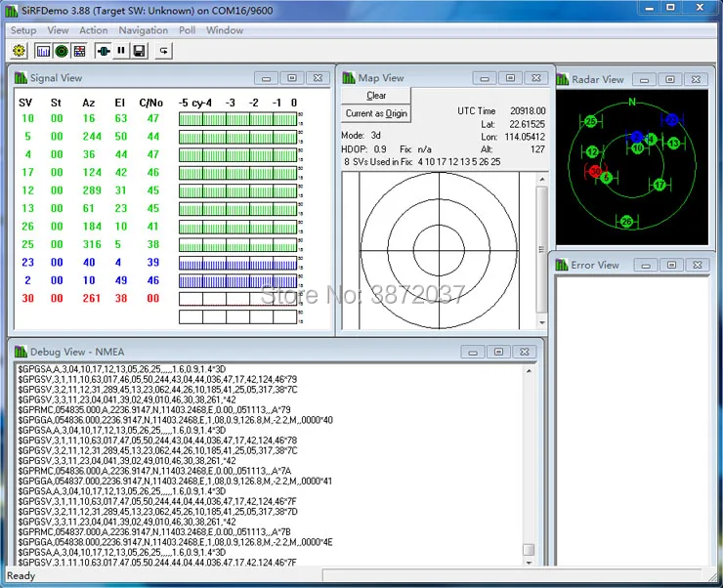Open data source setup gear icon
The height and width of the screenshot is (588, 723).
click(19, 51)
